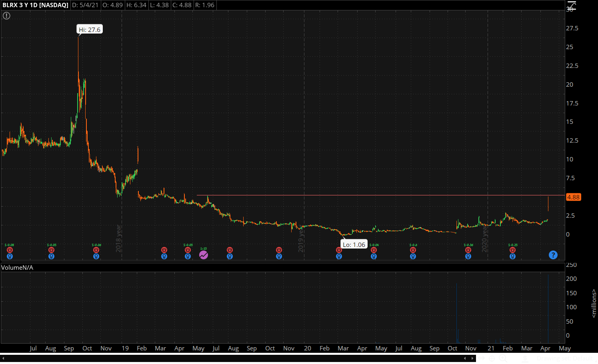
Task: Click the VolumeN/A study label
Action: pyautogui.click(x=17, y=268)
